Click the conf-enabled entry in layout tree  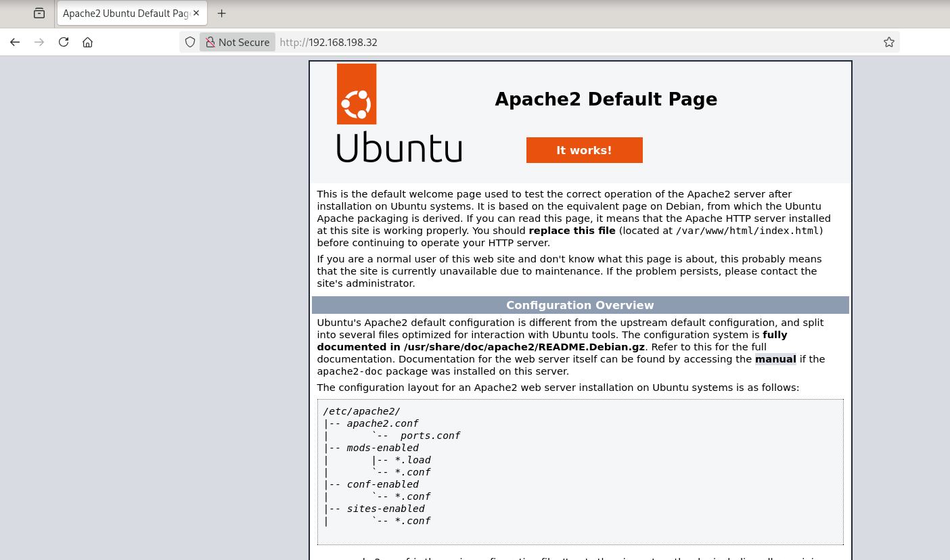coord(382,484)
